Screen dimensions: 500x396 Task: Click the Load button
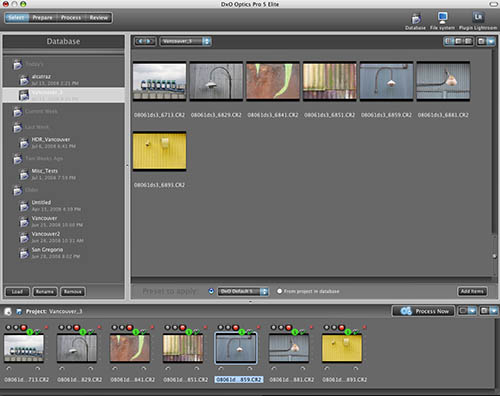tap(17, 292)
